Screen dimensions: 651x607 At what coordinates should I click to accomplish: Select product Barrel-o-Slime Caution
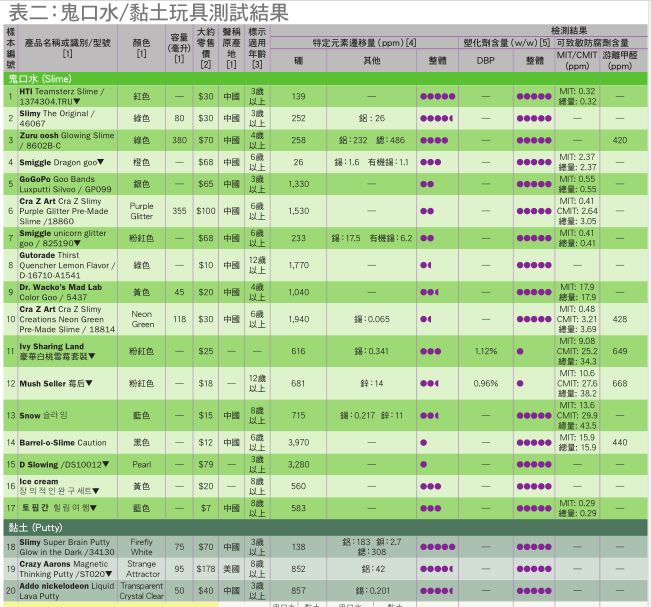pyautogui.click(x=63, y=443)
